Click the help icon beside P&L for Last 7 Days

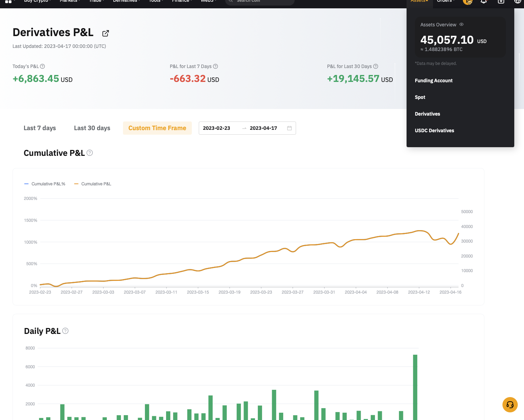click(215, 66)
